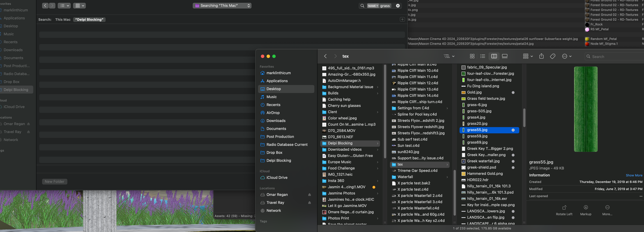This screenshot has width=644, height=232.
Task: Select column view toggle in tex window
Action: [494, 56]
